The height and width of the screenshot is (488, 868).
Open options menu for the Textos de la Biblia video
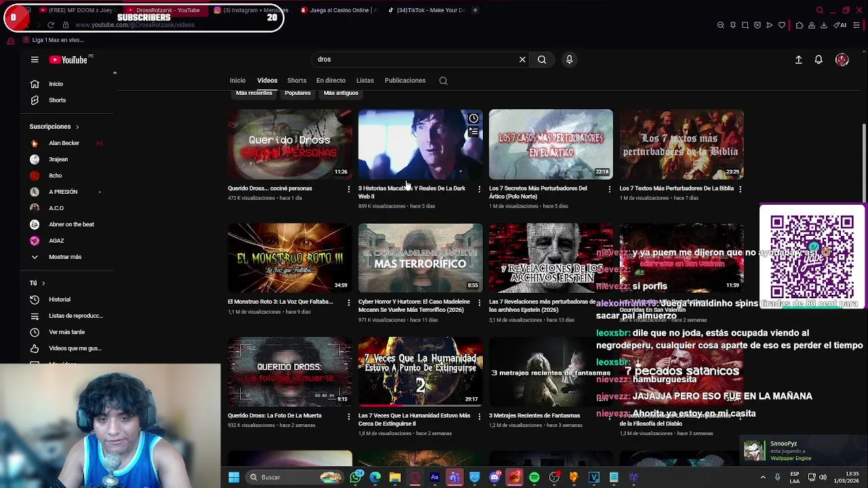(x=740, y=189)
